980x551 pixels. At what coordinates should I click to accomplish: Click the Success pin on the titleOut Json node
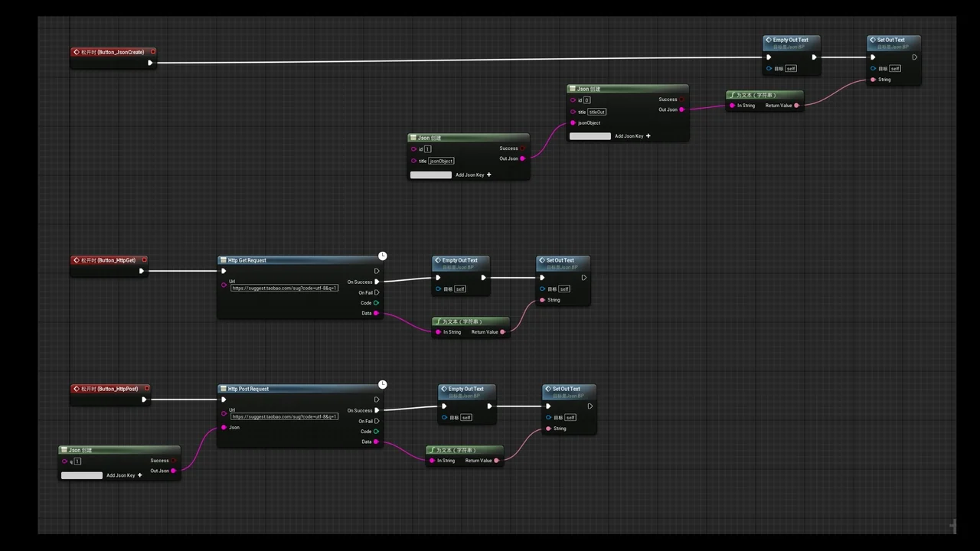coord(681,99)
